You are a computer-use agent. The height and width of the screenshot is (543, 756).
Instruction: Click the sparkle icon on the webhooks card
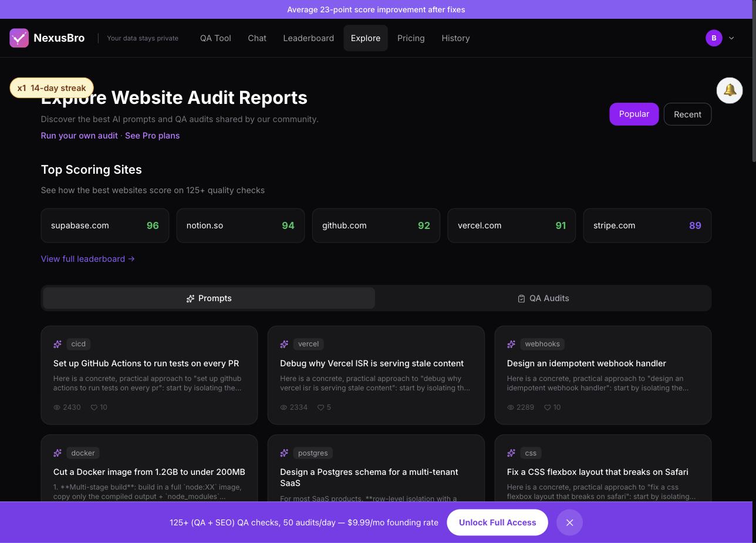click(x=511, y=344)
